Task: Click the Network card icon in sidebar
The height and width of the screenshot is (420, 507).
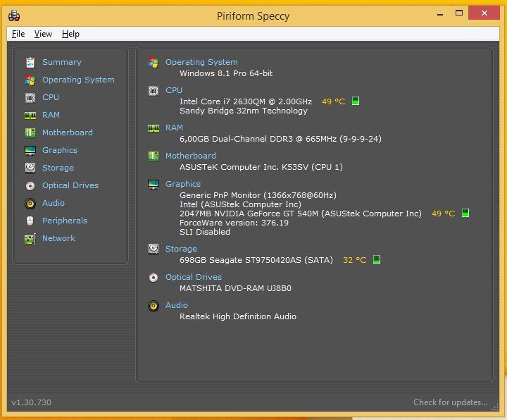Action: [30, 239]
